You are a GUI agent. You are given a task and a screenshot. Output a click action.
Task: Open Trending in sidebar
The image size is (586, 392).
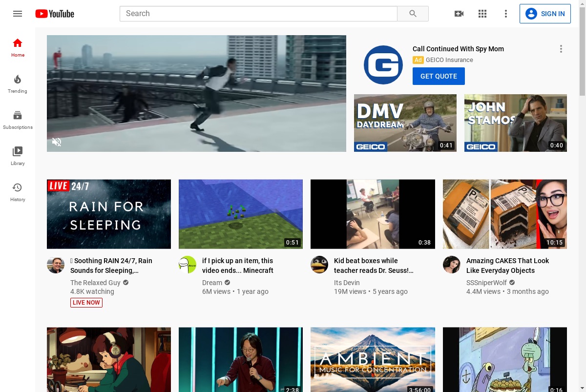coord(18,83)
